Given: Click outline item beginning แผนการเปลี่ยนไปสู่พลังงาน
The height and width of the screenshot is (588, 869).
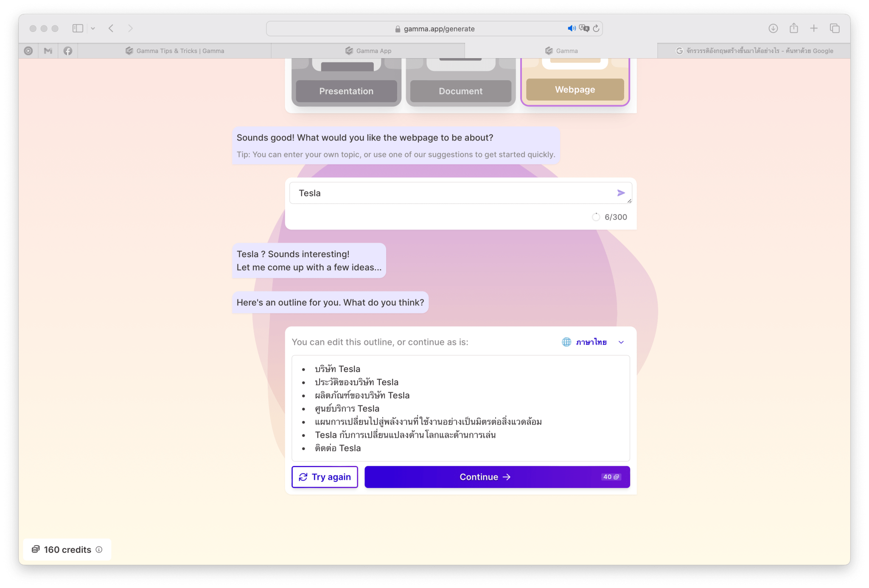Looking at the screenshot, I should pyautogui.click(x=428, y=421).
